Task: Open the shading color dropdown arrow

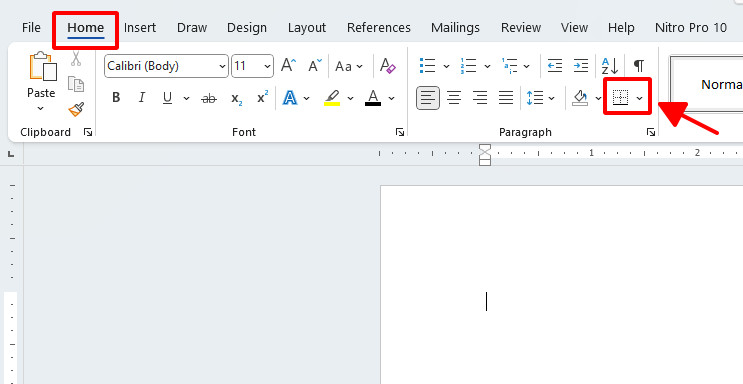Action: (598, 99)
